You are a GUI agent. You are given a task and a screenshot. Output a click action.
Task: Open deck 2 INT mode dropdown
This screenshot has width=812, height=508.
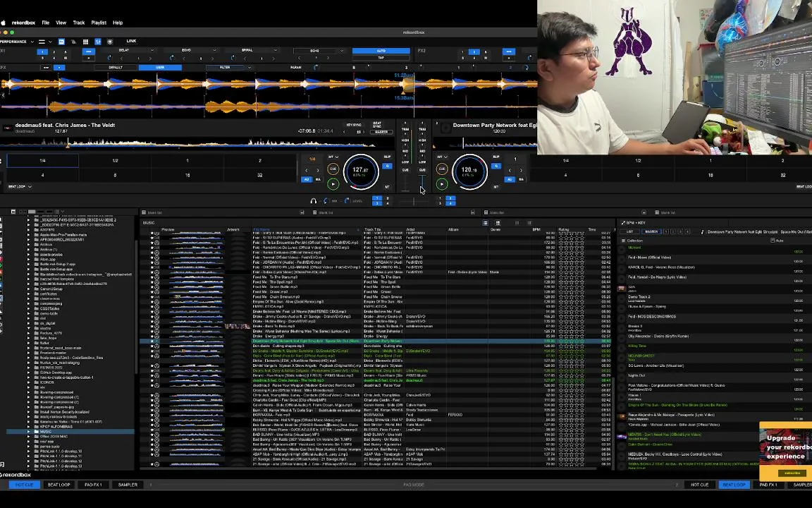tap(442, 157)
